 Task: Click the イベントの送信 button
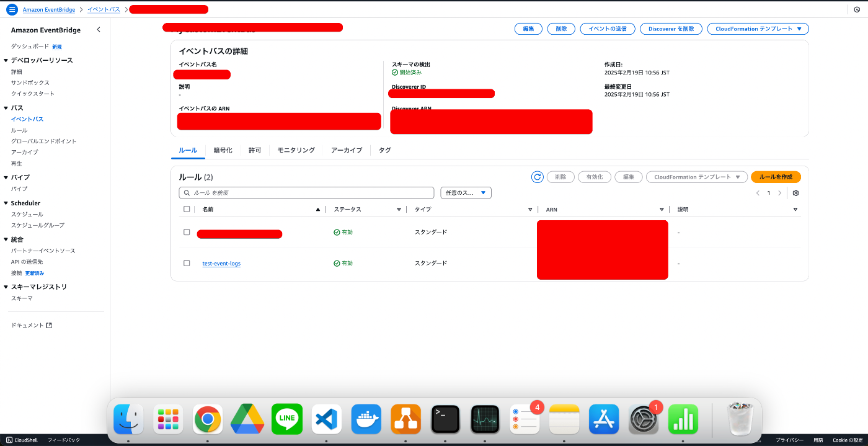608,29
